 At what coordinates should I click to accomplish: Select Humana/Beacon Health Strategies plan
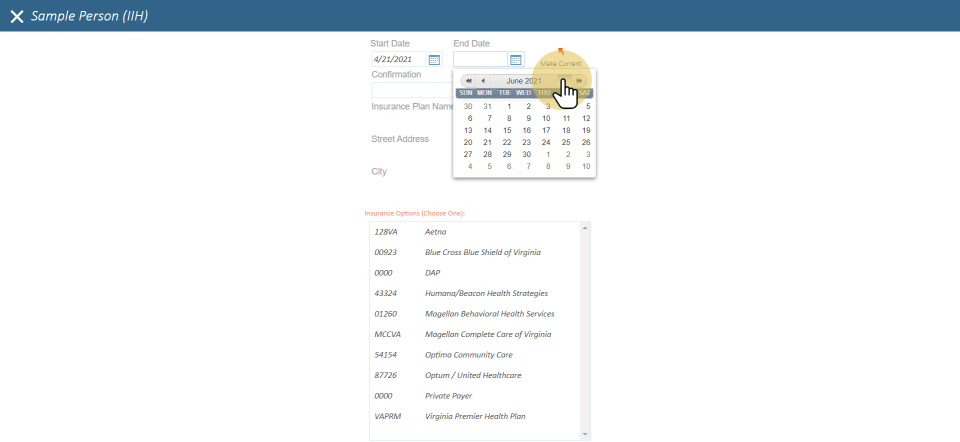tap(486, 294)
